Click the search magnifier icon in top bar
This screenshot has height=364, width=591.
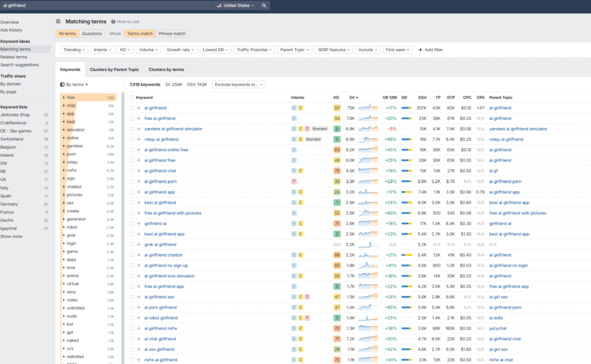click(264, 5)
